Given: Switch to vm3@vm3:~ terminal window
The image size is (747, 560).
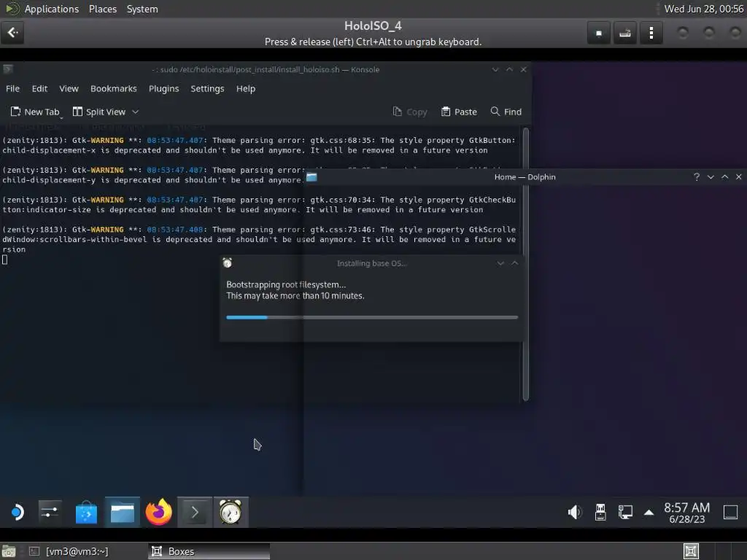Looking at the screenshot, I should click(69, 551).
